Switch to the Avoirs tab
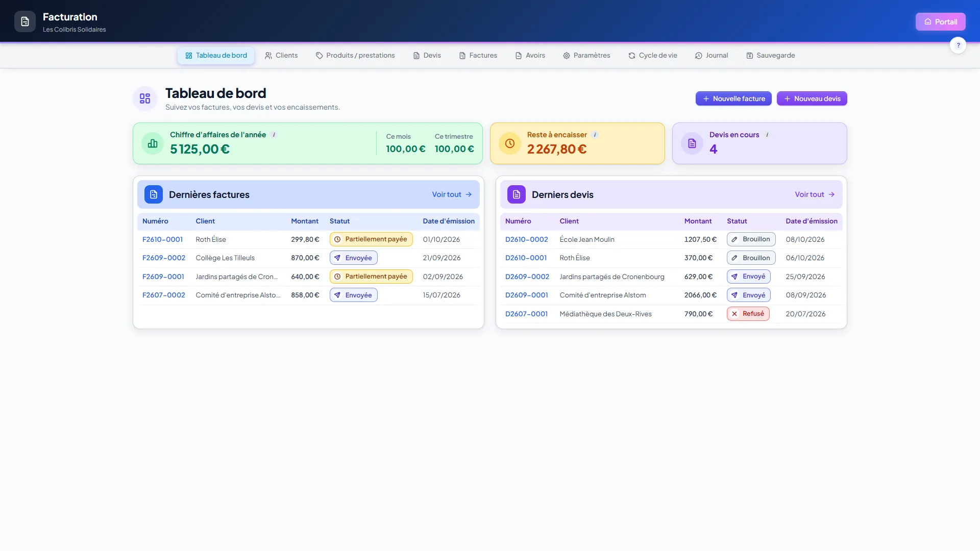 point(530,56)
